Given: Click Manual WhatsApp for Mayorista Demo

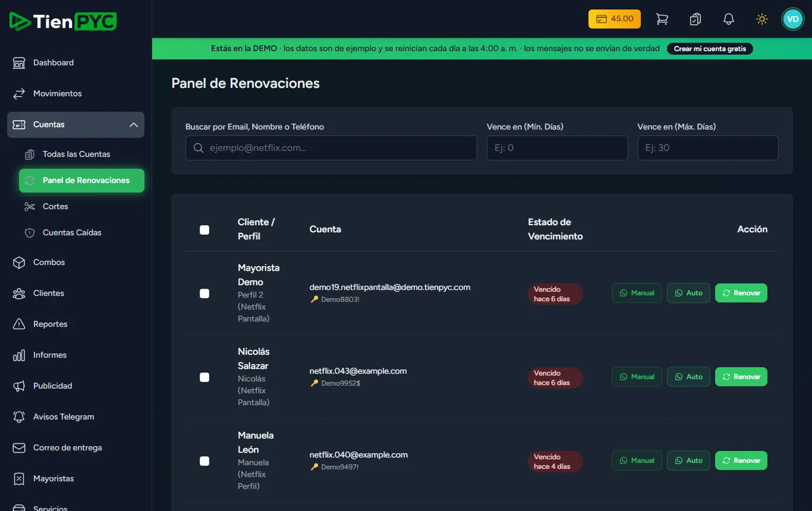Looking at the screenshot, I should click(637, 293).
